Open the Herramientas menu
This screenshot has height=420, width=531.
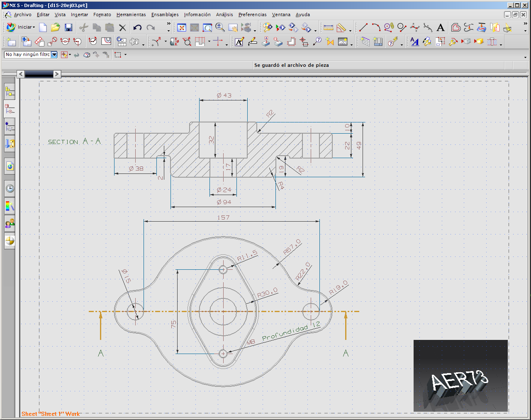click(131, 15)
